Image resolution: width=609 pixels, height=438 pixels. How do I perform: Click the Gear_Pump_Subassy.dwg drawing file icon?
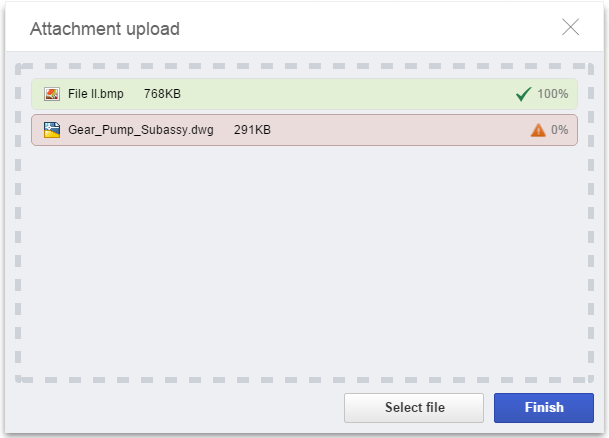click(52, 130)
